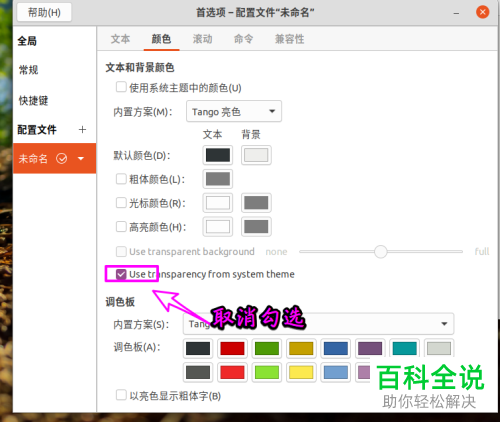Select the dark green palette swatch
Viewport: 500px width, 422px height.
(x=267, y=348)
